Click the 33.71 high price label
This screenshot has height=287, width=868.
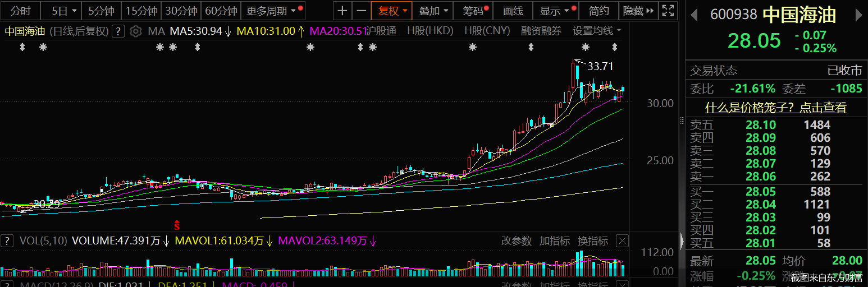601,67
